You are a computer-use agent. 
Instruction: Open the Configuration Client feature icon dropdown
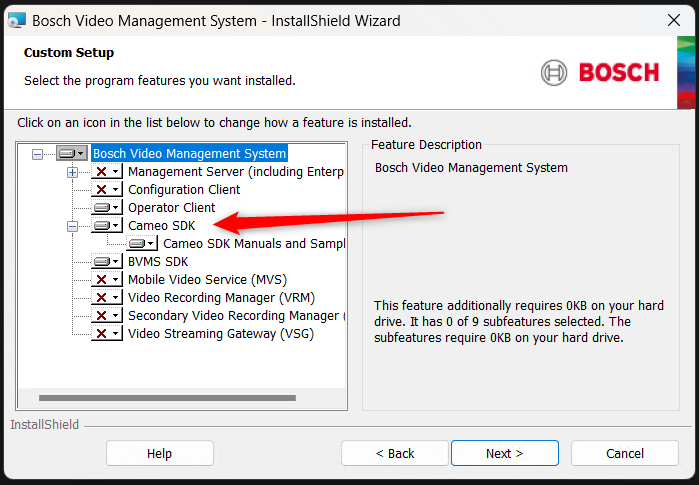coord(116,190)
